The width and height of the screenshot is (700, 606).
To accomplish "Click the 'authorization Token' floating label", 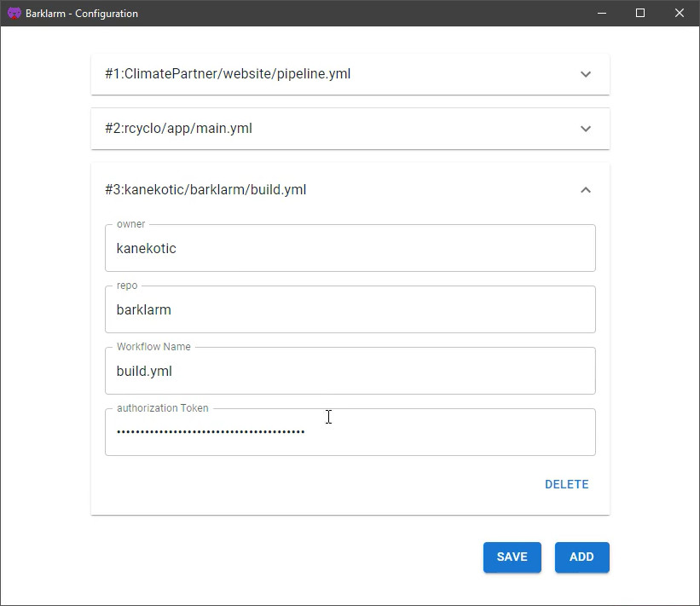I will click(x=163, y=408).
